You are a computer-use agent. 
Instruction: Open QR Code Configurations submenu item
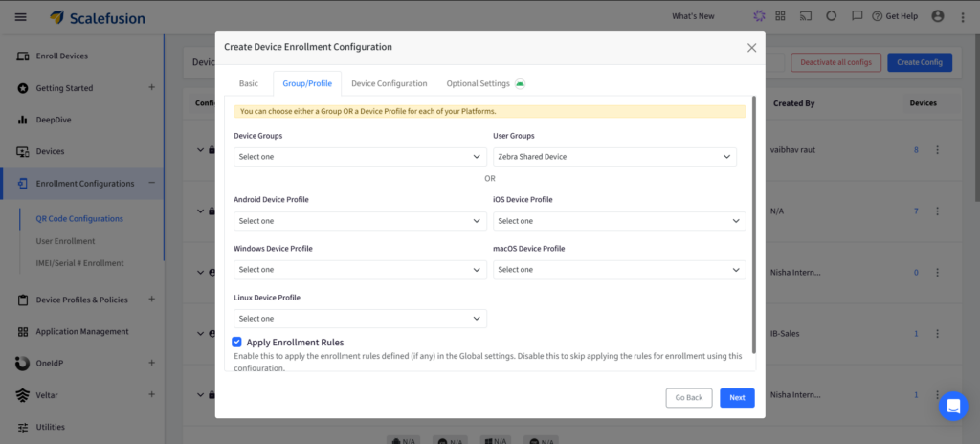79,219
